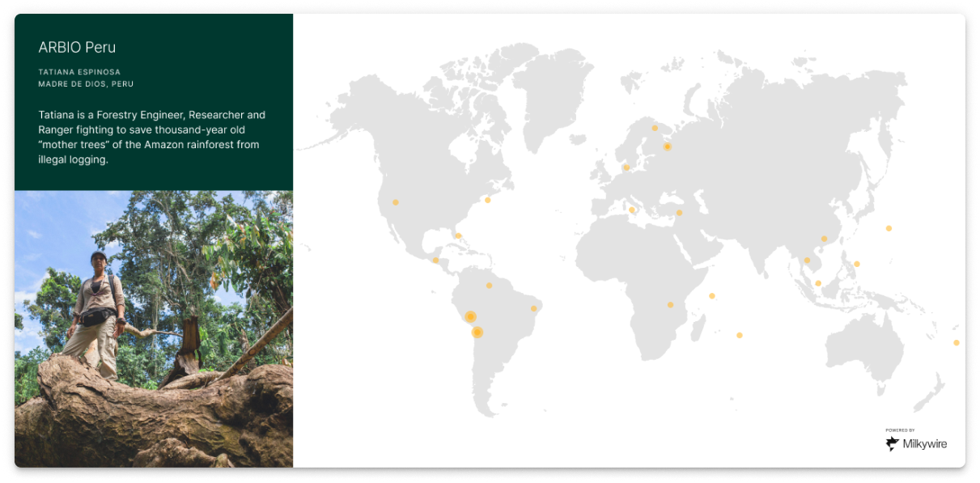Click the POWERED BY label
980x483 pixels.
(x=900, y=430)
